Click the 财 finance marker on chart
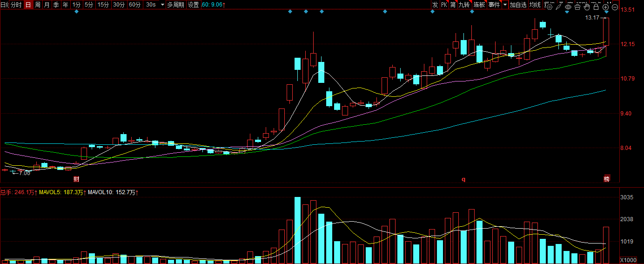 76,179
